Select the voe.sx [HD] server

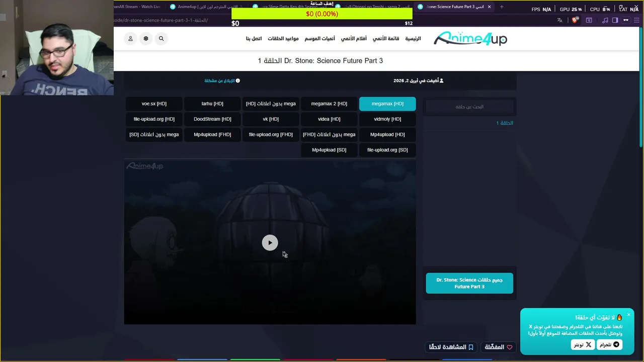[x=154, y=104]
